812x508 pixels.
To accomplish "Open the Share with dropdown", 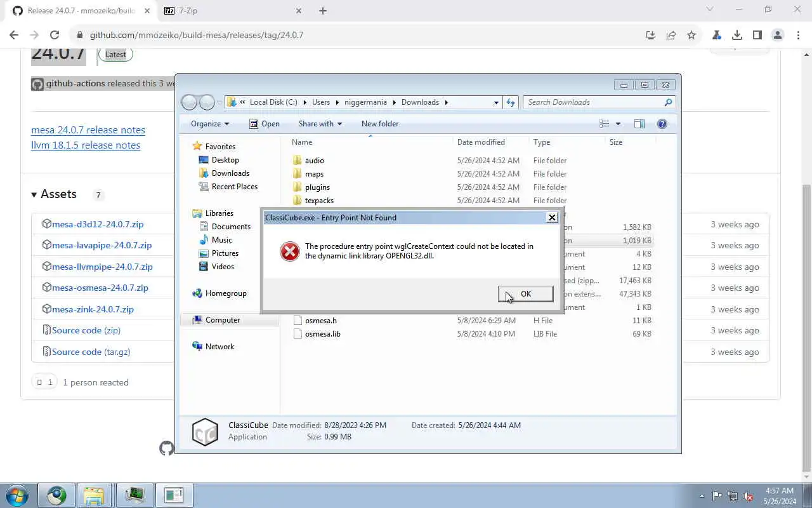I will (320, 124).
